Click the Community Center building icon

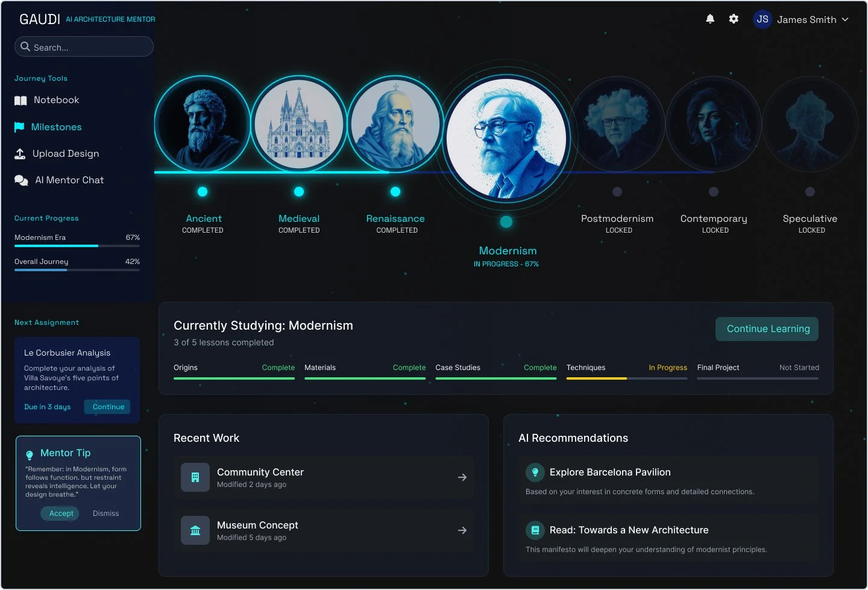coord(195,477)
